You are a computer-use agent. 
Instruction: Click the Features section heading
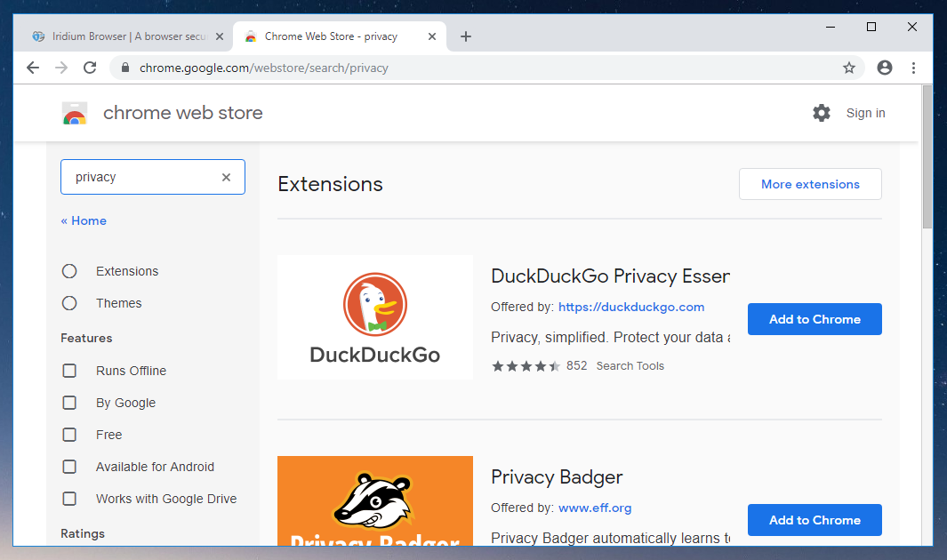[x=86, y=338]
